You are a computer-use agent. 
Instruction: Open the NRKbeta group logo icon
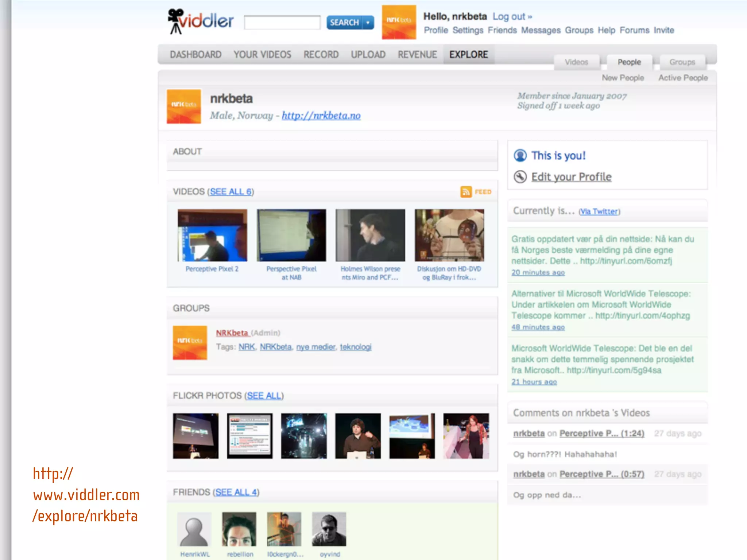point(190,343)
